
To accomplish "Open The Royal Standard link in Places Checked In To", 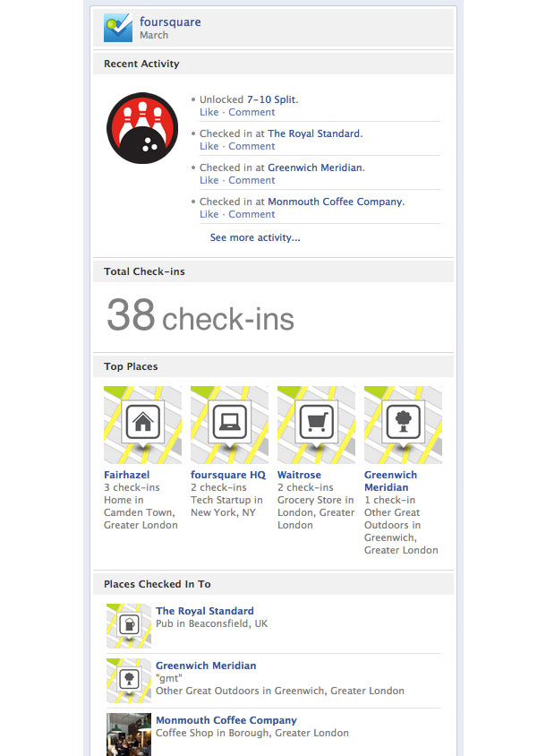I will (x=204, y=611).
